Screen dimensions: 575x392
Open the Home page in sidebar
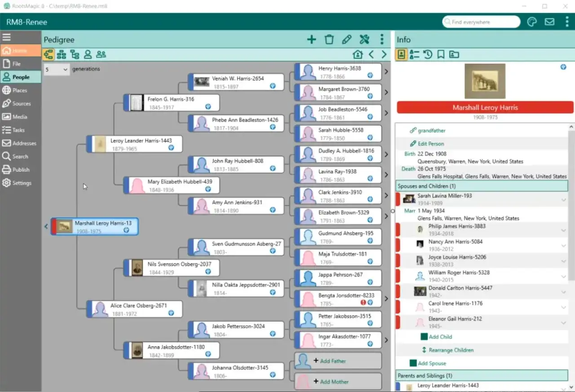pyautogui.click(x=21, y=51)
